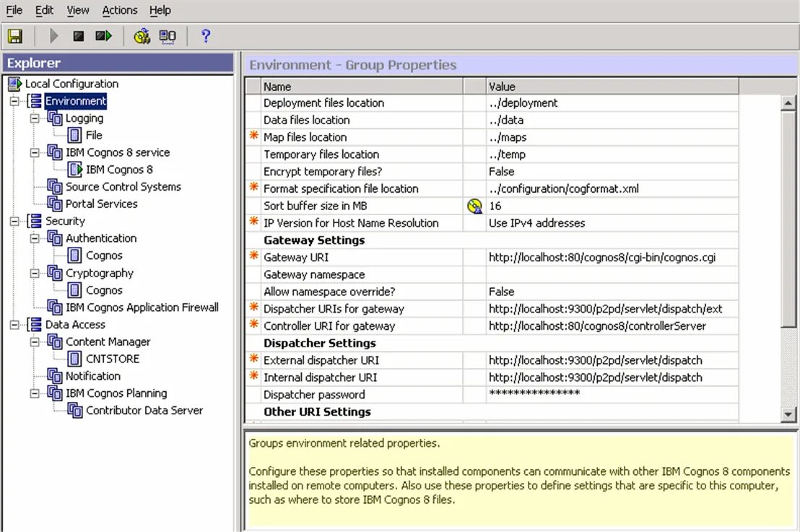Open the Help menu
The height and width of the screenshot is (532, 800).
(160, 10)
